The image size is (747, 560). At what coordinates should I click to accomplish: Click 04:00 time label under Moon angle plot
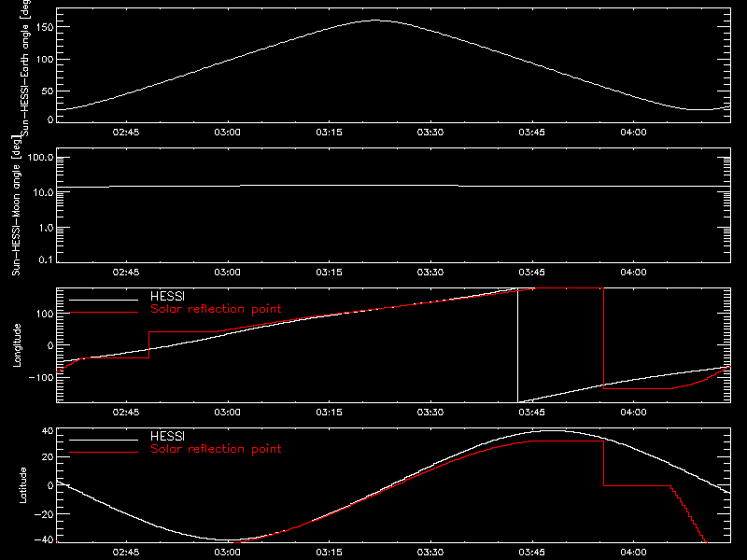point(633,273)
